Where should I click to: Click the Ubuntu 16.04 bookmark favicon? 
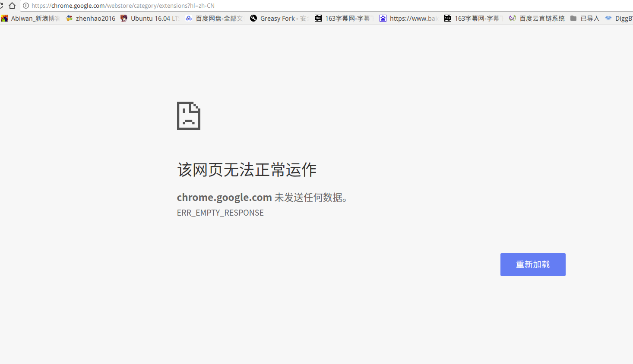pyautogui.click(x=124, y=18)
